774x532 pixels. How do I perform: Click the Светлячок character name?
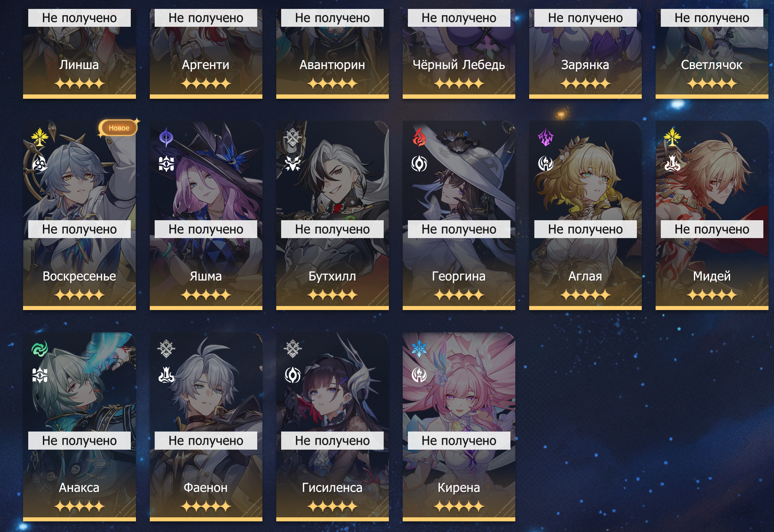pos(712,65)
